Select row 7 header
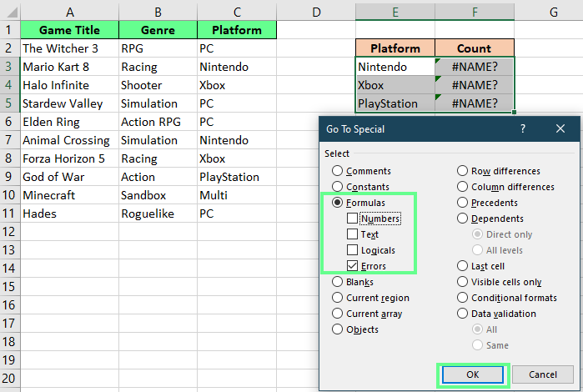583x392 pixels. click(8, 140)
